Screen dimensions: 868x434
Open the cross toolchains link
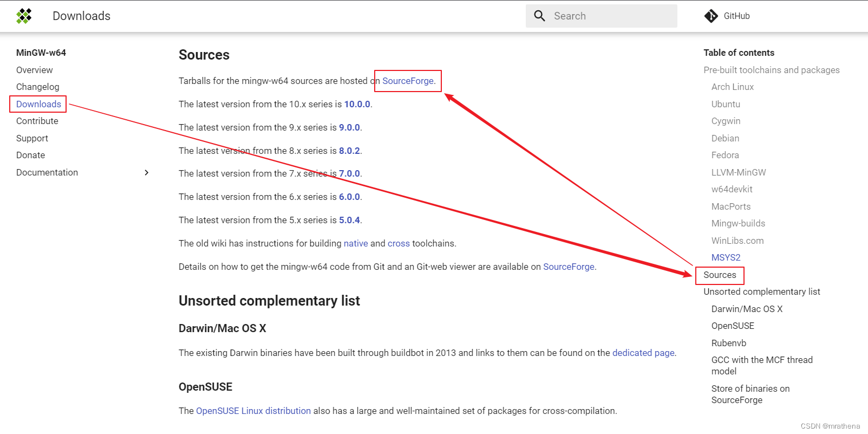click(x=399, y=243)
